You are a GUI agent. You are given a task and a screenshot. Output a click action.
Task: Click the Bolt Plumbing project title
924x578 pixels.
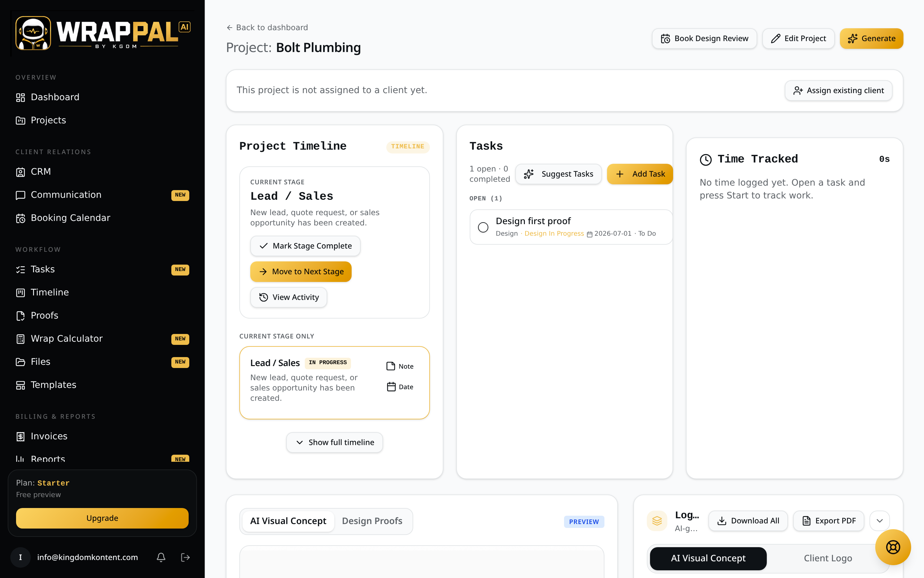click(319, 48)
